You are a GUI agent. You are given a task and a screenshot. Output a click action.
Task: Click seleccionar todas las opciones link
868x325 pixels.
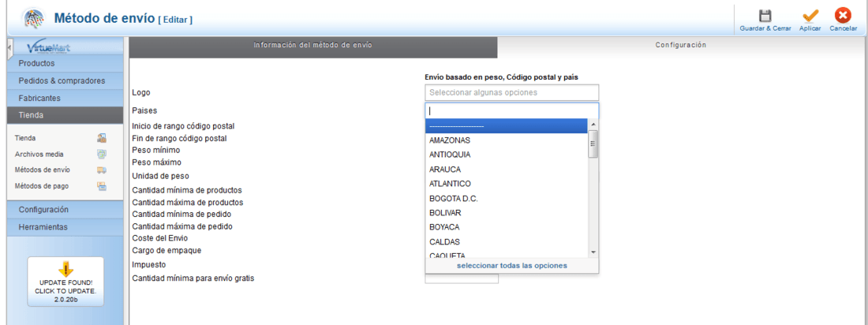[x=511, y=266]
